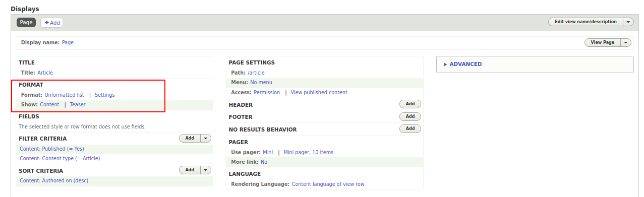Open dropdown arrow beside View Page
The width and height of the screenshot is (644, 197).
[626, 42]
